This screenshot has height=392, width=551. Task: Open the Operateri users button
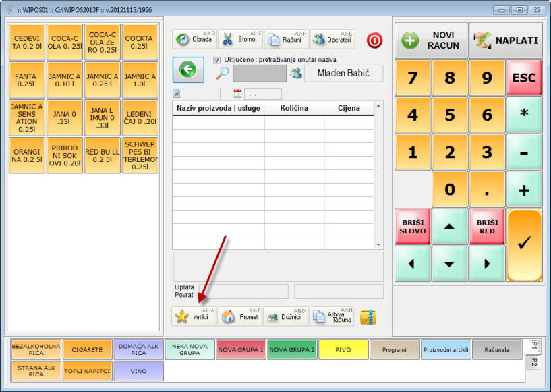click(332, 39)
